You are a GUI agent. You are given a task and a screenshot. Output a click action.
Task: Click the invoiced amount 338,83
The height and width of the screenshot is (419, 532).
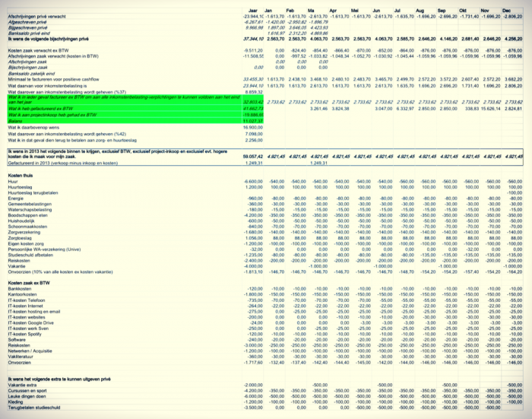(x=471, y=109)
